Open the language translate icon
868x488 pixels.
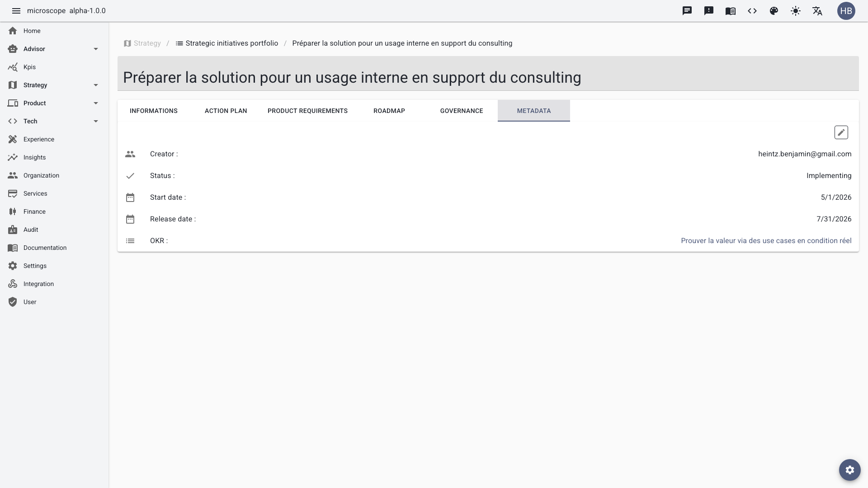click(x=817, y=11)
